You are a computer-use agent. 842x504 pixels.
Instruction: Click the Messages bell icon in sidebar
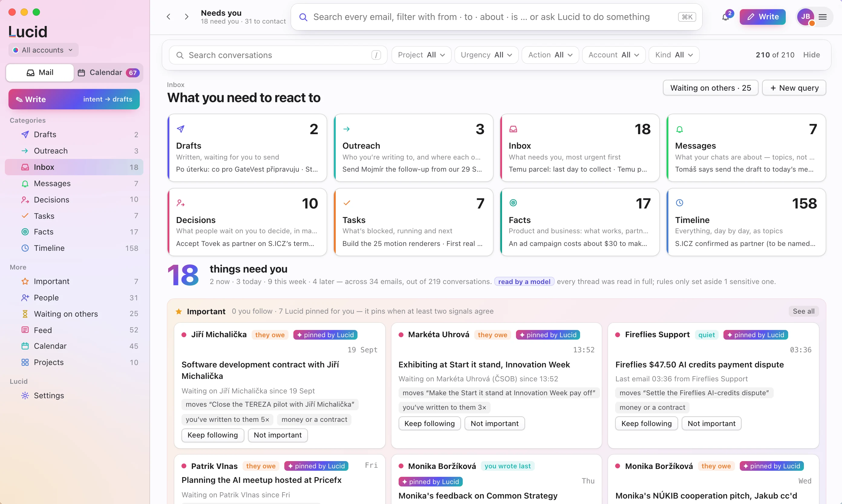pyautogui.click(x=25, y=183)
